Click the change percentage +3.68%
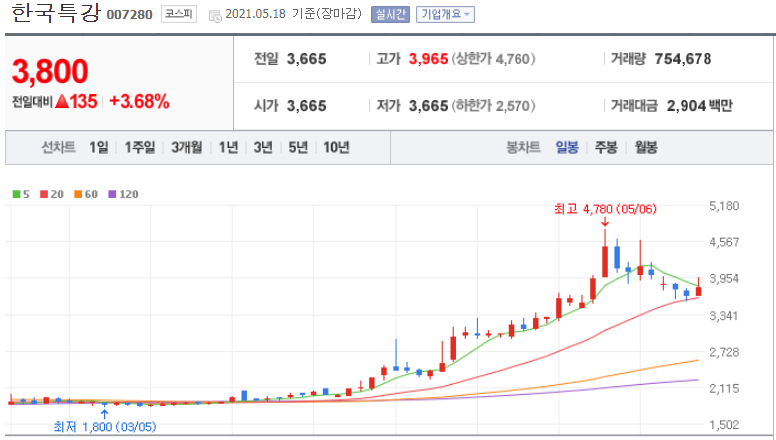 [139, 101]
